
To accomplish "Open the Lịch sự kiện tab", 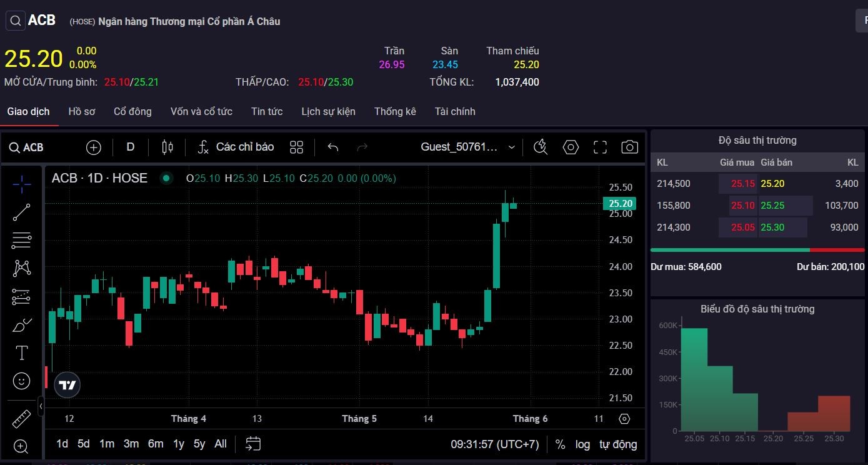I will click(x=328, y=111).
